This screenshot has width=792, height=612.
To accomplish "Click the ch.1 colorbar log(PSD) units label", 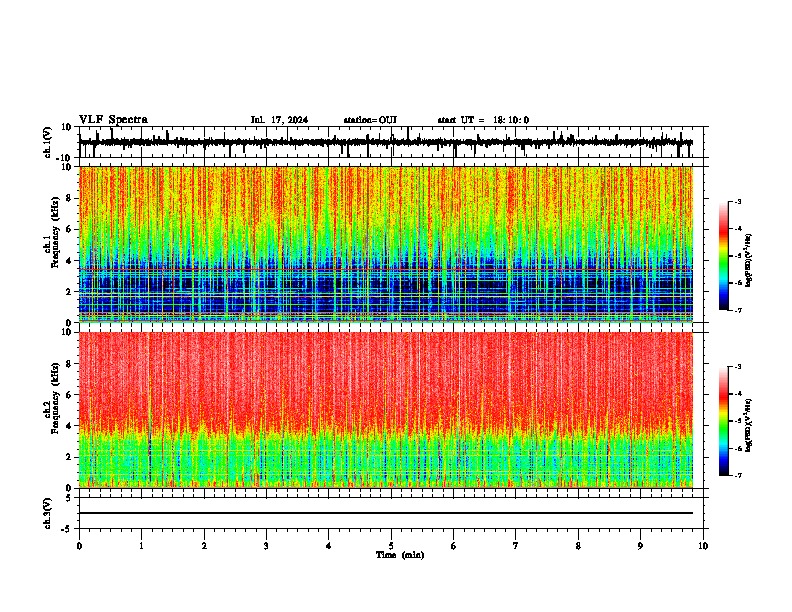I will tap(749, 261).
